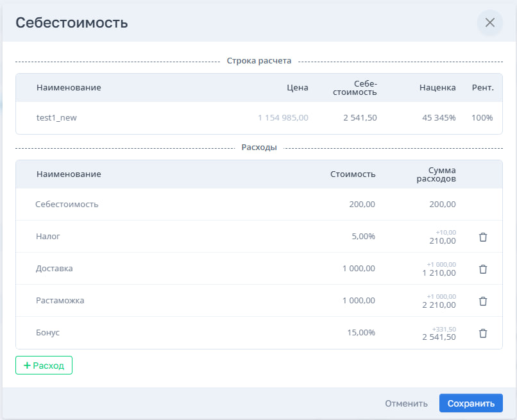Screen dimensions: 517x420
Task: Click the Рент. value 100%
Action: [x=482, y=118]
